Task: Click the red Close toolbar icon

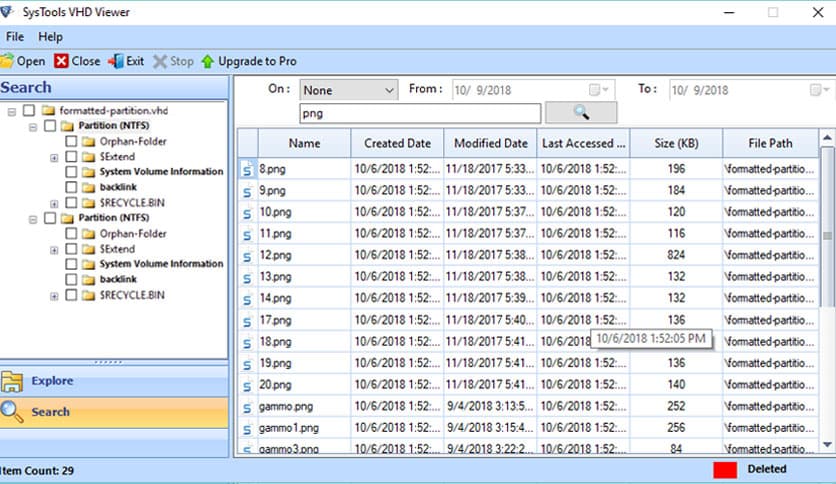Action: coord(61,61)
